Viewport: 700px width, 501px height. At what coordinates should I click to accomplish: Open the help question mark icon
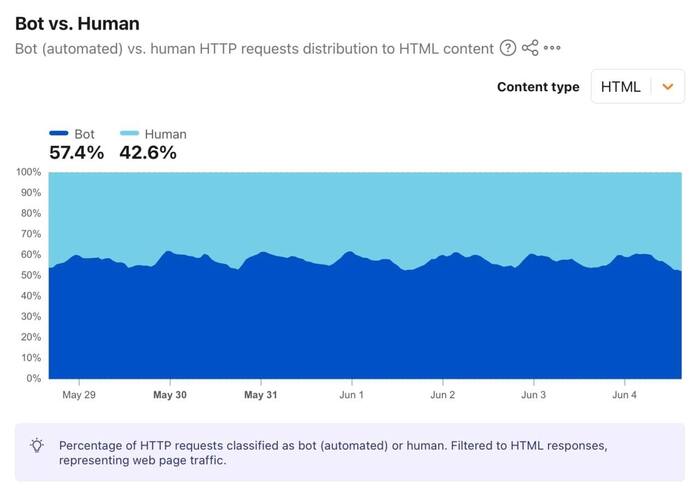[x=508, y=48]
